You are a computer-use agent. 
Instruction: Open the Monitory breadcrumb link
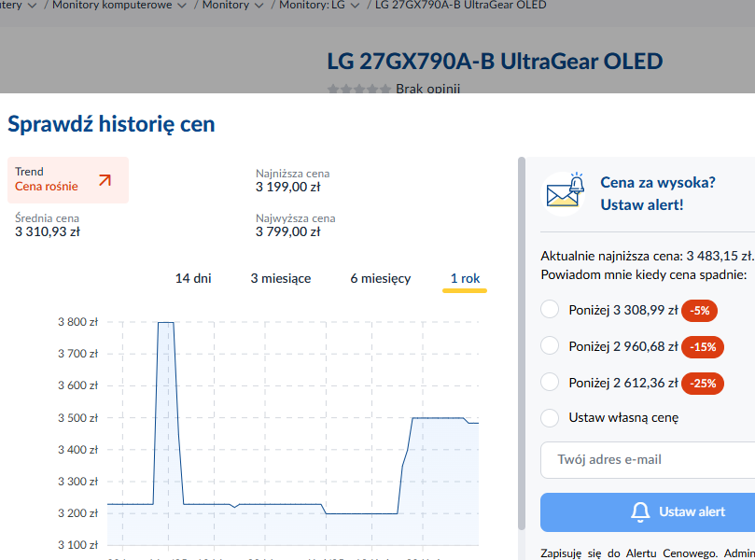click(225, 6)
